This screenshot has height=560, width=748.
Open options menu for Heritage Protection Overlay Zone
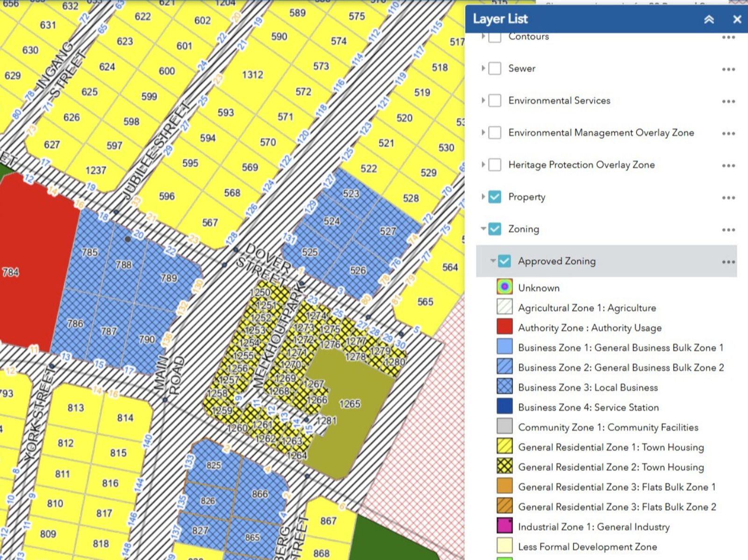click(x=728, y=165)
